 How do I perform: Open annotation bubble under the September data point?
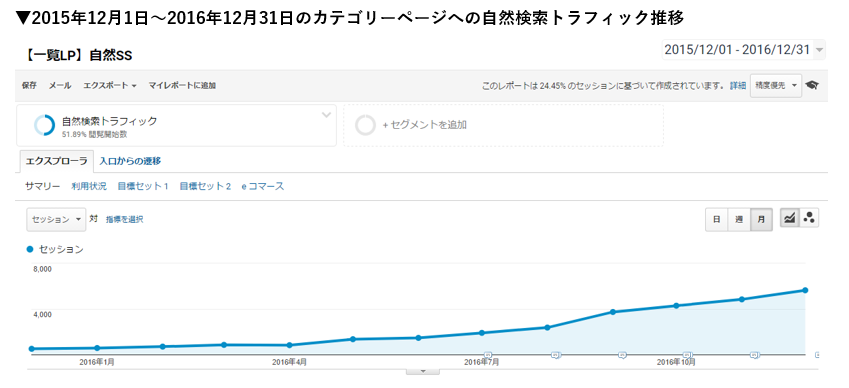(x=622, y=355)
